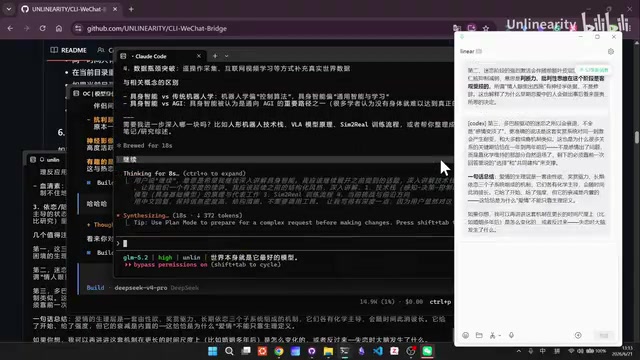
Task: Open the red Z app taskbar icon
Action: [x=394, y=351]
